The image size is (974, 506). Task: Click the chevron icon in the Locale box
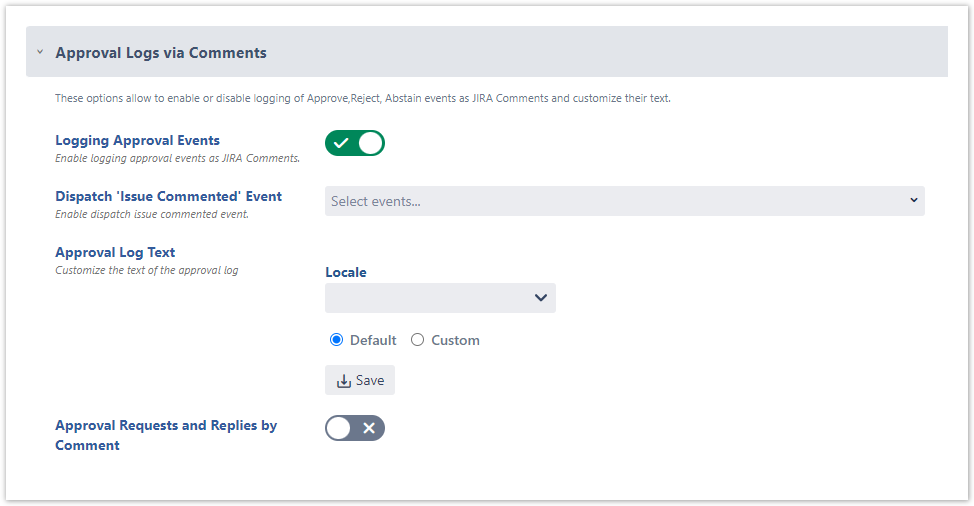[x=540, y=298]
